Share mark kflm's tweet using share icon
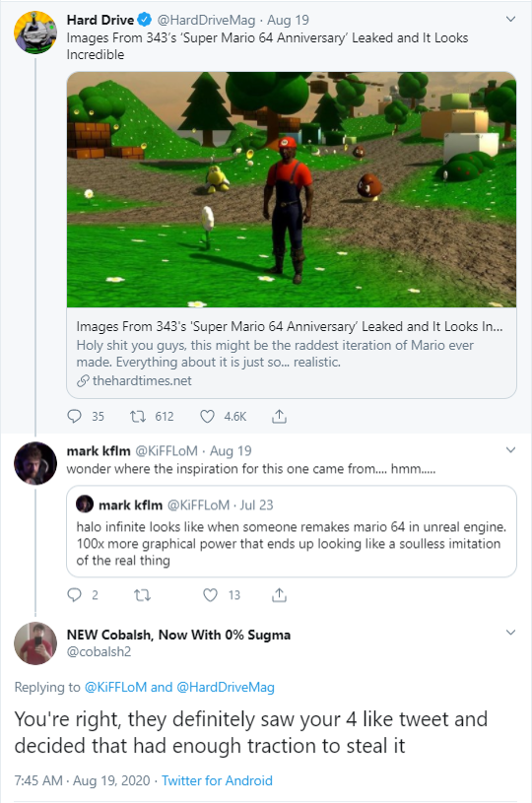The image size is (532, 803). pos(279,594)
